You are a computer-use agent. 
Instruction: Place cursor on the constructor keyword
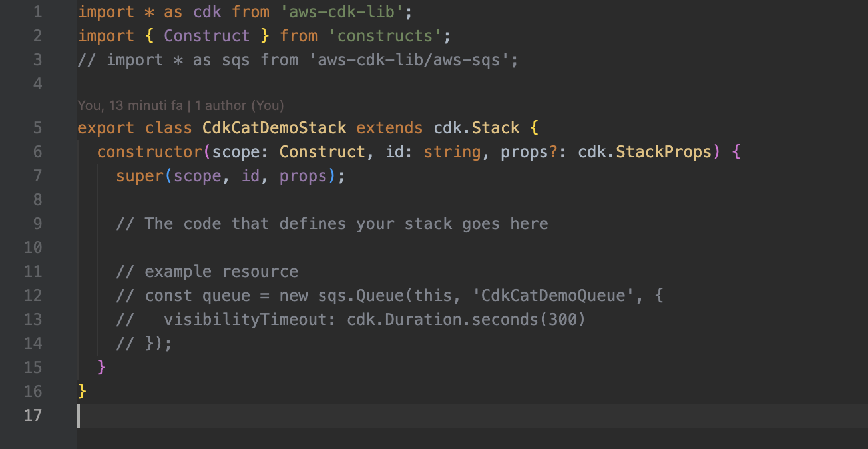pyautogui.click(x=149, y=152)
